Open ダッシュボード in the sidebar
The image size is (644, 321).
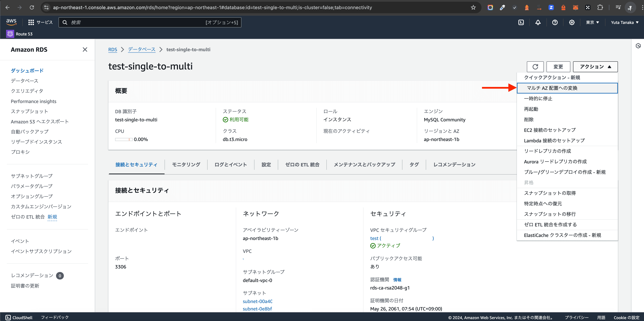pos(27,71)
